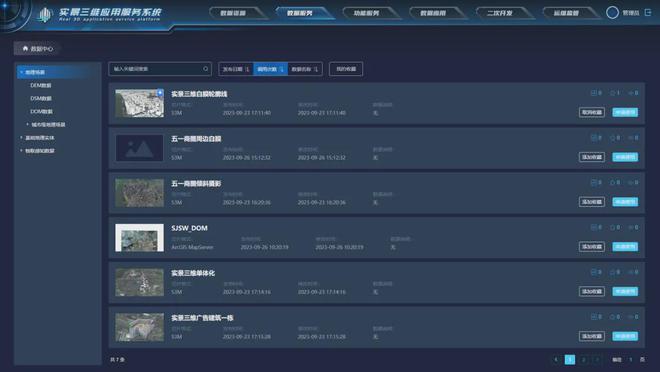Image resolution: width=660 pixels, height=372 pixels.
Task: Expand the bottom tree node in sidebar
Action: coord(21,151)
